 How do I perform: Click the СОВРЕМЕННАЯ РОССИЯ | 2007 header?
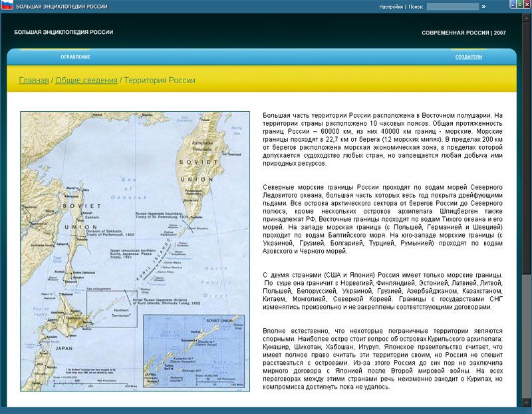click(x=464, y=33)
